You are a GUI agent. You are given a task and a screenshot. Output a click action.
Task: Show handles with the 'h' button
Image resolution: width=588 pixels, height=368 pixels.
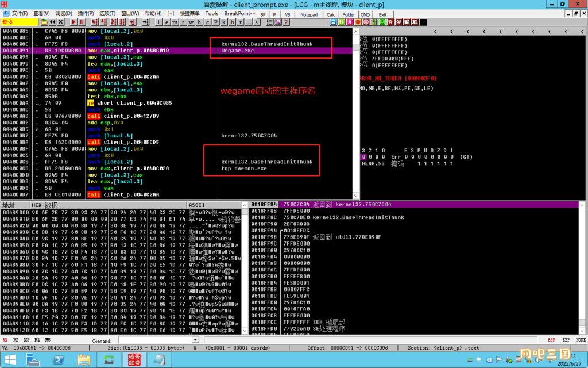click(199, 22)
